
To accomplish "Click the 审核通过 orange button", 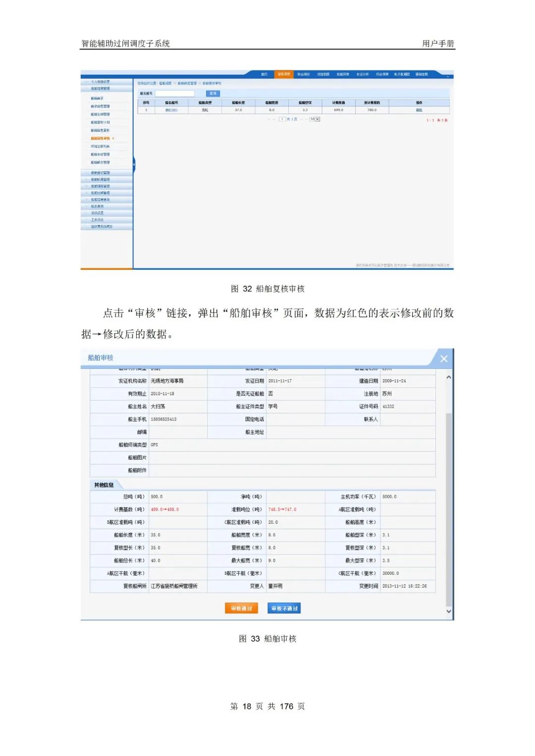I will (241, 608).
